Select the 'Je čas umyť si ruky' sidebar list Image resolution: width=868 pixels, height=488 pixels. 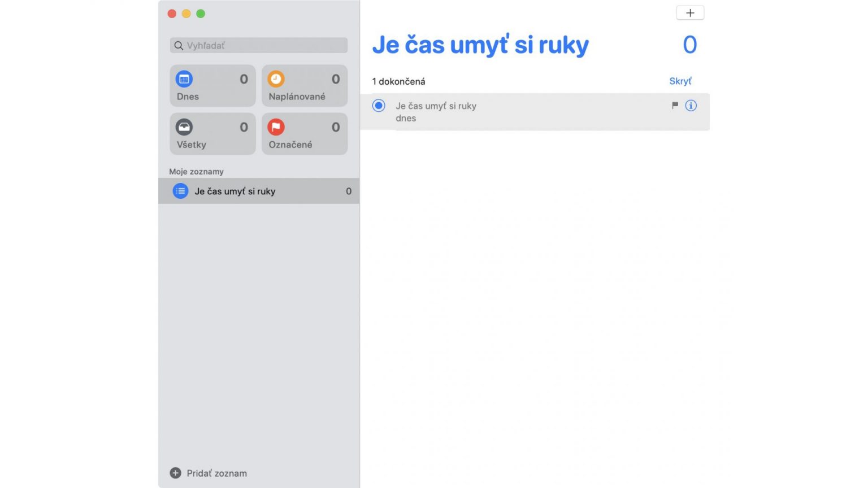(259, 191)
